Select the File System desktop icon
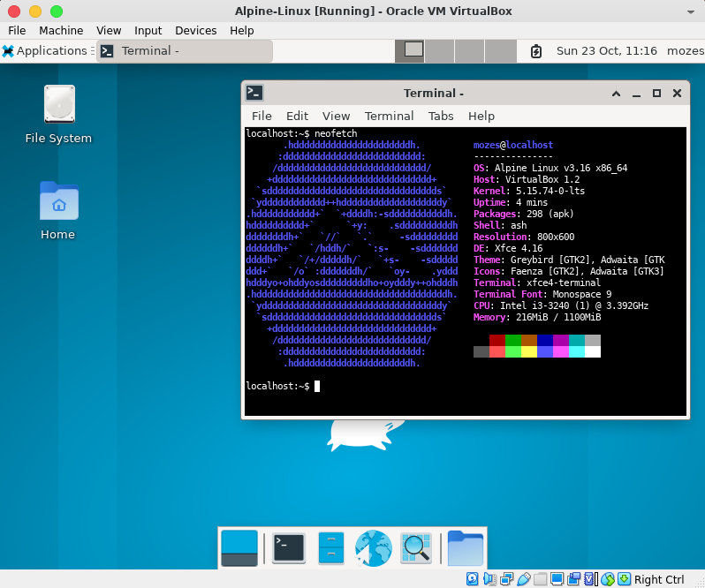This screenshot has height=588, width=705. coord(58,114)
